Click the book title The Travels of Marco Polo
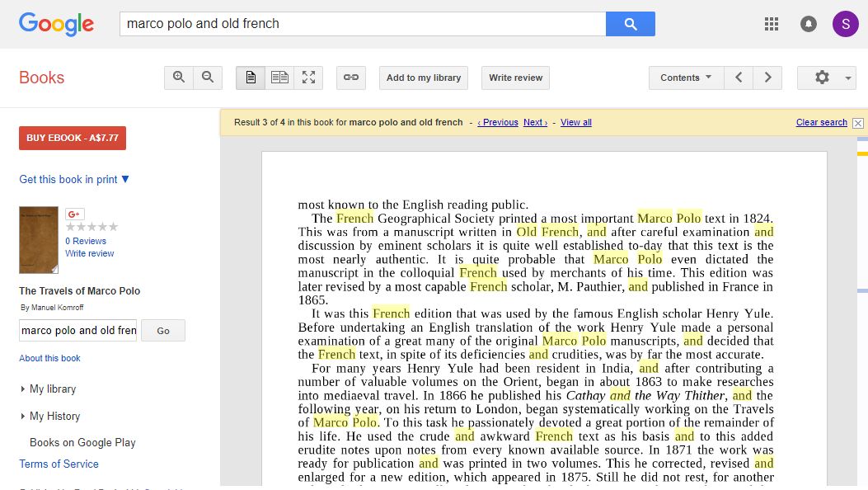This screenshot has width=868, height=490. 80,290
